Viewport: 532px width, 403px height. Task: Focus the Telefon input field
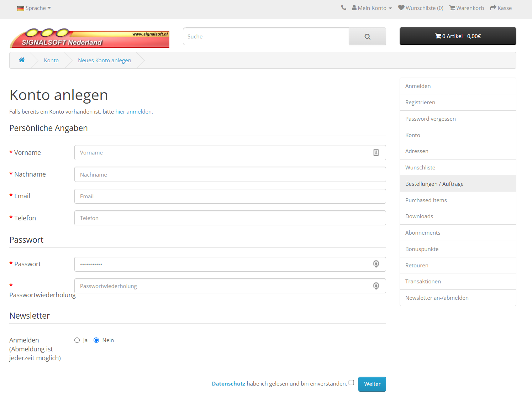coord(230,218)
